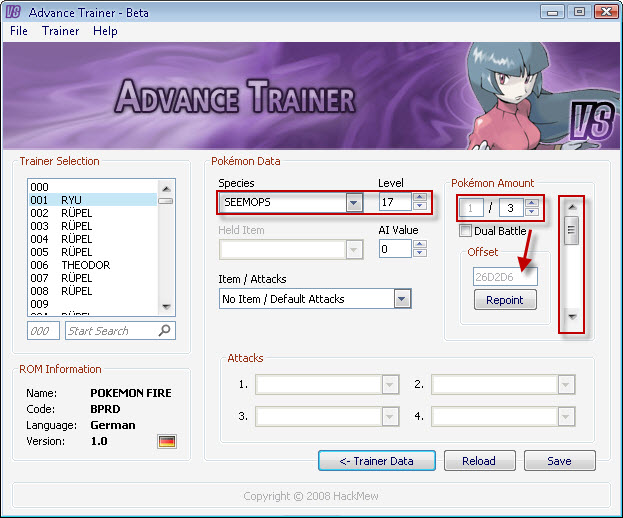The height and width of the screenshot is (518, 623).
Task: Click the Level value field
Action: [395, 202]
